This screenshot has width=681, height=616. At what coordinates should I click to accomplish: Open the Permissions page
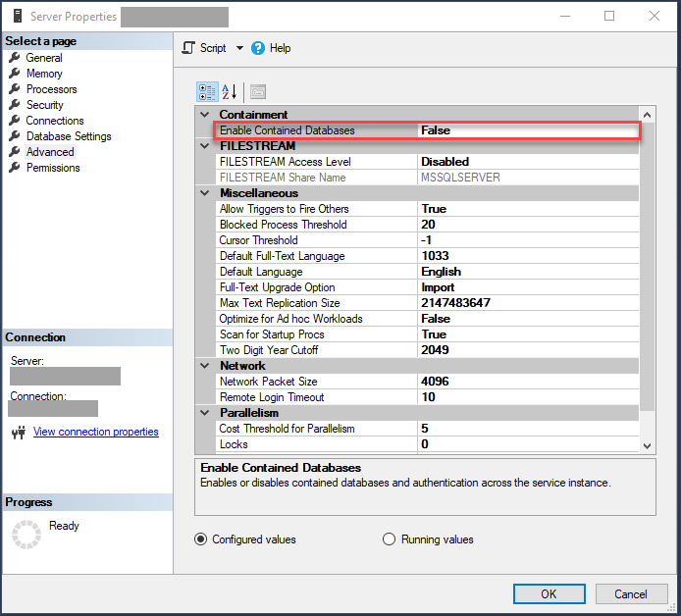(x=53, y=168)
